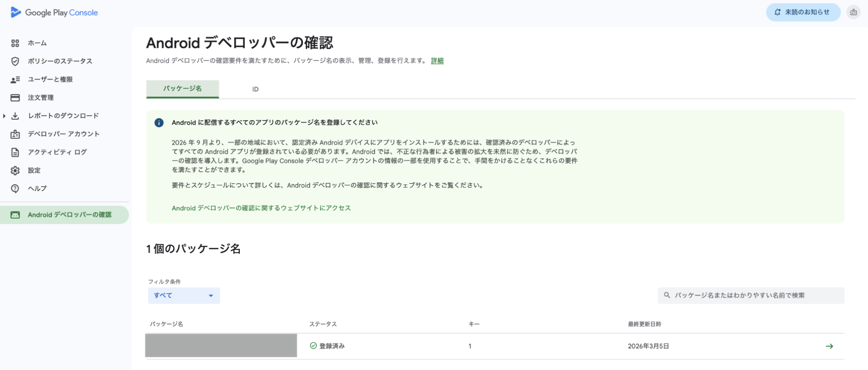Click the banner title about registering package names
Screen dimensions: 868x370
click(275, 123)
